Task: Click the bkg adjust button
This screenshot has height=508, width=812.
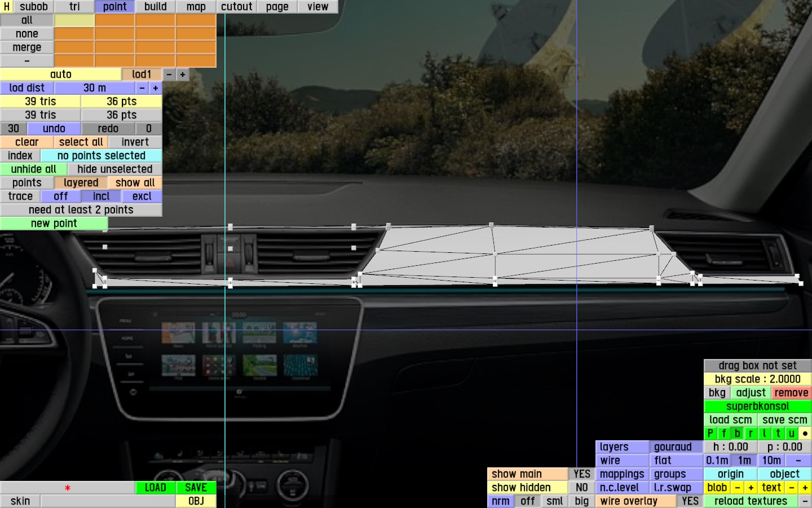Action: pos(751,393)
